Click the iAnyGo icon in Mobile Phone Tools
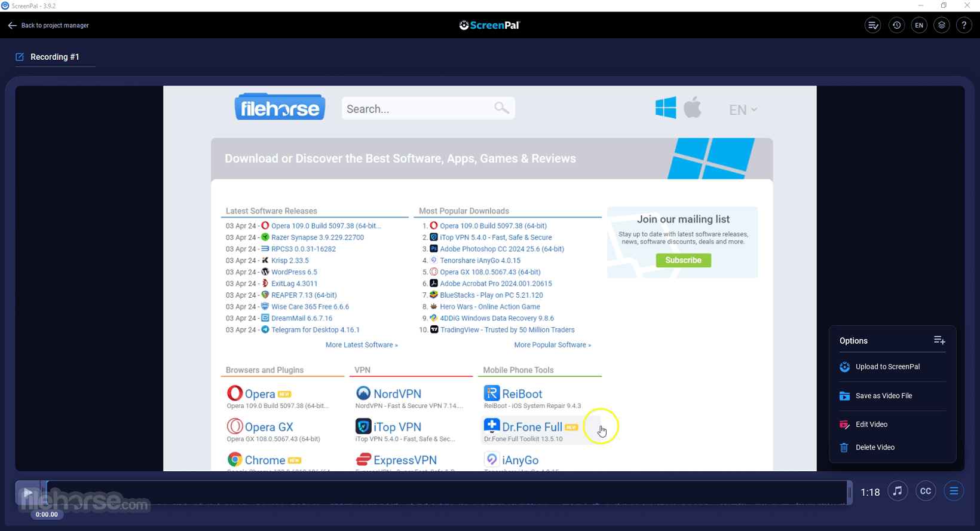Viewport: 980px width, 531px height. 492,459
